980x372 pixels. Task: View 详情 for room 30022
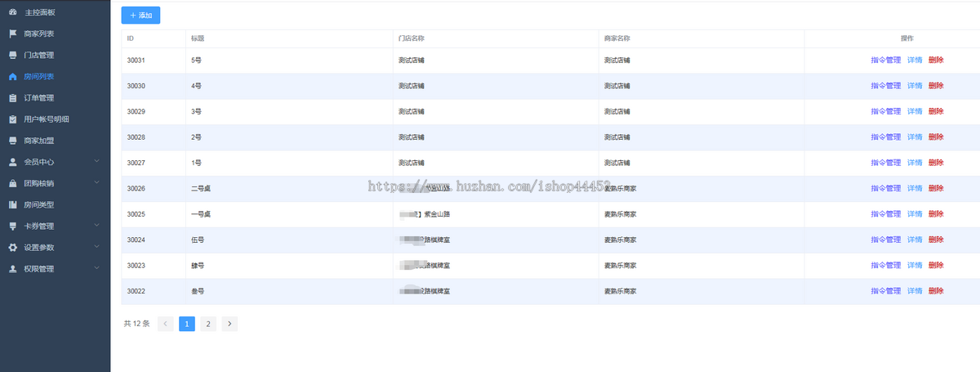(915, 291)
